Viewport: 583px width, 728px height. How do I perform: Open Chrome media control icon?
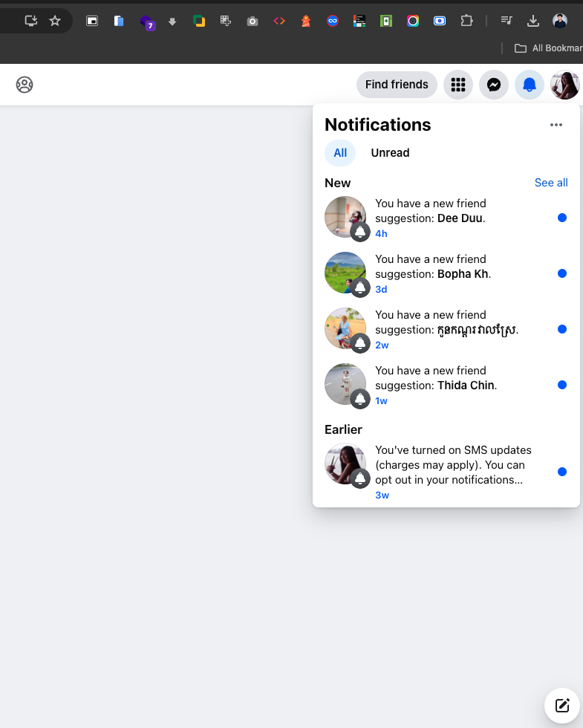point(506,21)
